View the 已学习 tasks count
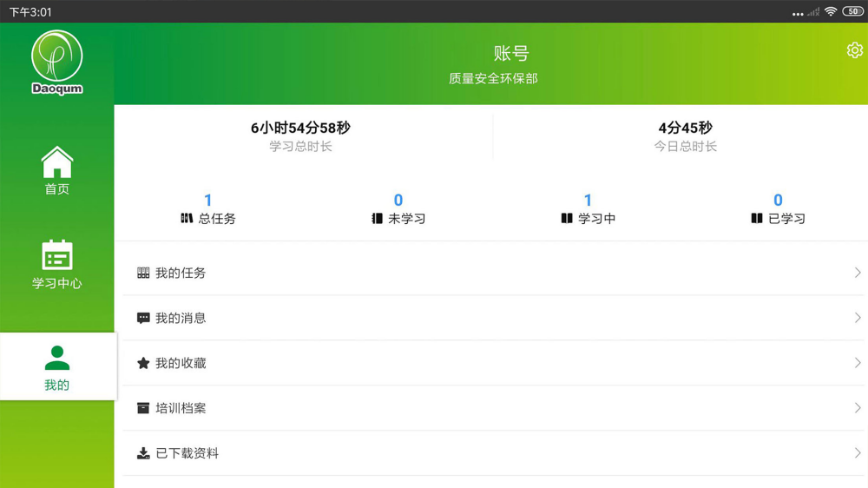 [778, 201]
